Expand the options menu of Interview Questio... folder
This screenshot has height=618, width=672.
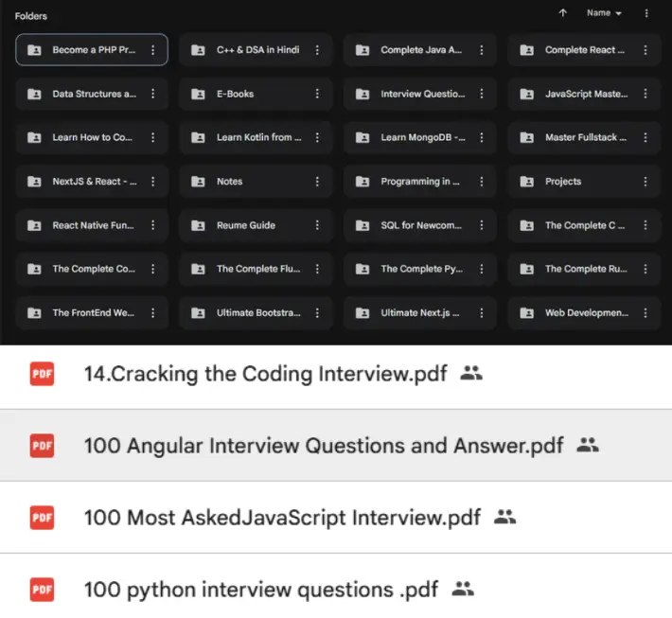pyautogui.click(x=482, y=94)
